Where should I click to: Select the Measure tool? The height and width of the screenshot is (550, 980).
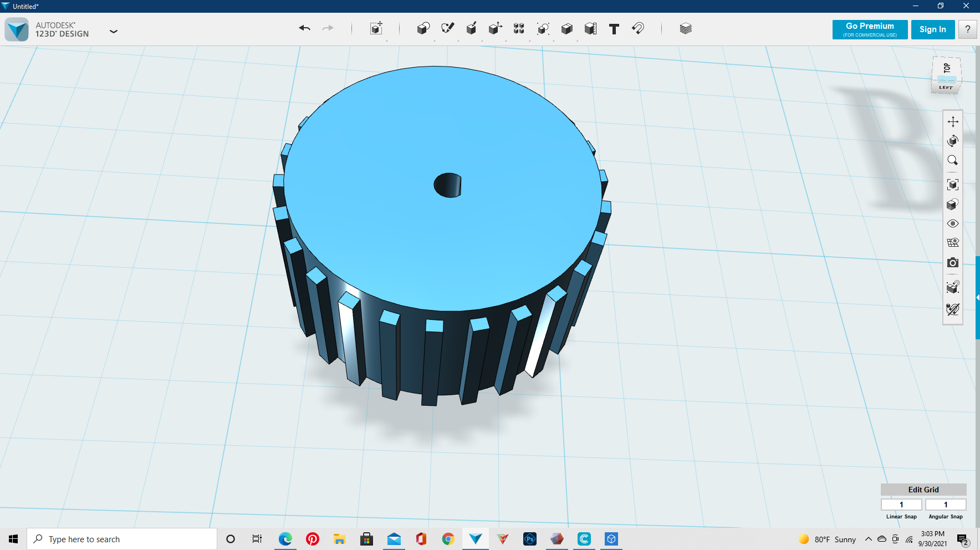pos(590,29)
